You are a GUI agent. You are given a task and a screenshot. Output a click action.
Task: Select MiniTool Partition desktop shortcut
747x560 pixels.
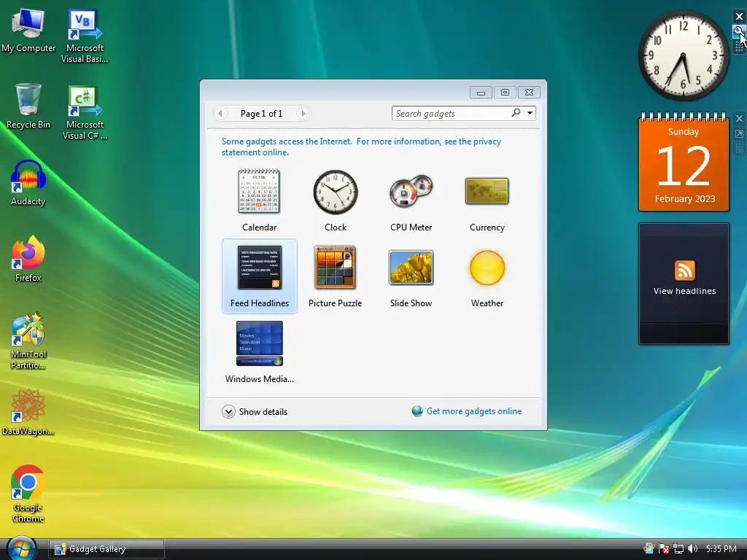click(x=28, y=341)
